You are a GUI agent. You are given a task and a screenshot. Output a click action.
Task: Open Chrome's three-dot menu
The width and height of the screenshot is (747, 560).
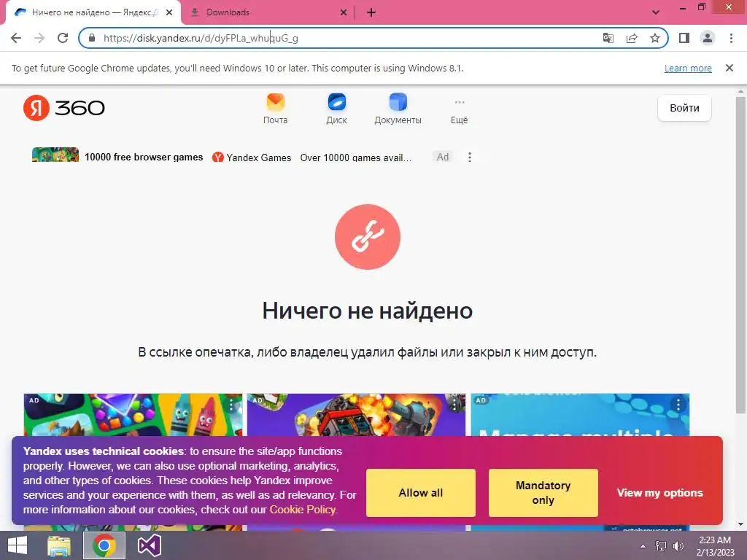731,38
